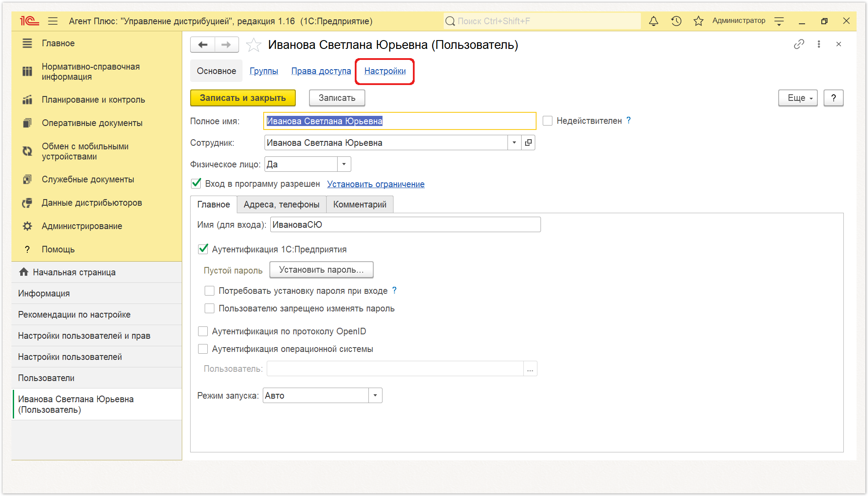868x496 pixels.
Task: Toggle Аутентификация 1С:Предприятия checkbox
Action: [203, 249]
